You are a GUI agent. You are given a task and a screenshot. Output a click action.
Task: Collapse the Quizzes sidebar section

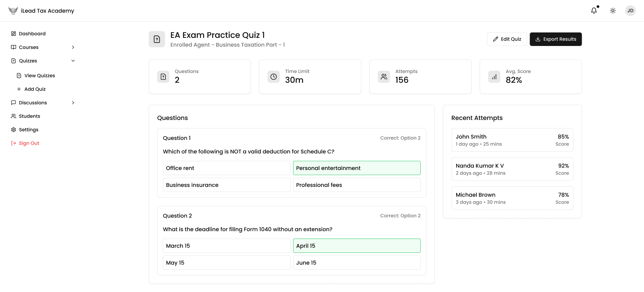pyautogui.click(x=73, y=61)
